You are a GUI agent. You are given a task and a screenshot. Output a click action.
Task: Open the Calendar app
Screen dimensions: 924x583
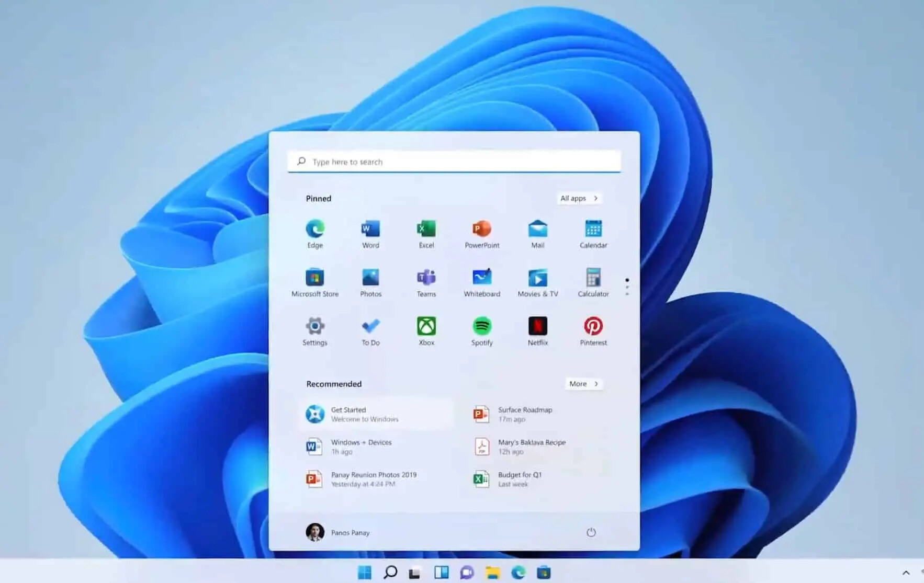[x=593, y=234]
